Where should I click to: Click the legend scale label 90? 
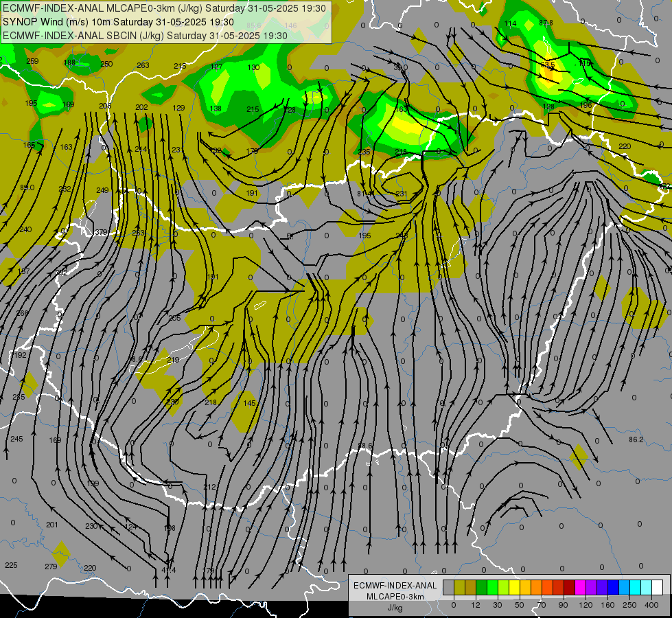pyautogui.click(x=563, y=605)
